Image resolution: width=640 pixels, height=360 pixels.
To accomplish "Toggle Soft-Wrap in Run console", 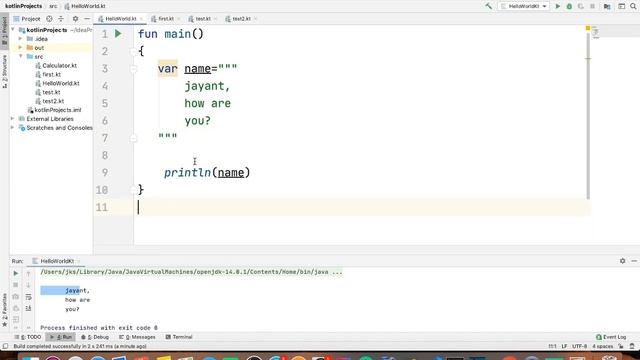I will [x=28, y=297].
